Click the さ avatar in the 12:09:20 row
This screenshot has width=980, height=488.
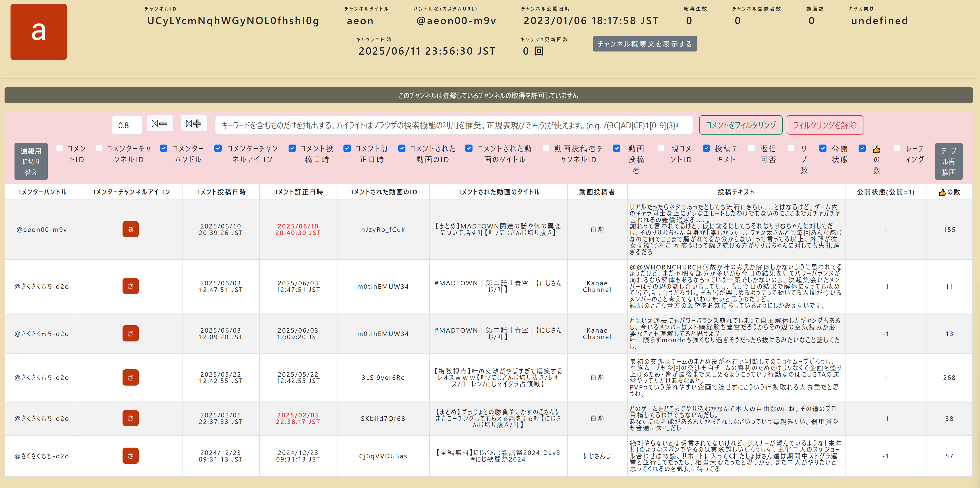coord(130,333)
